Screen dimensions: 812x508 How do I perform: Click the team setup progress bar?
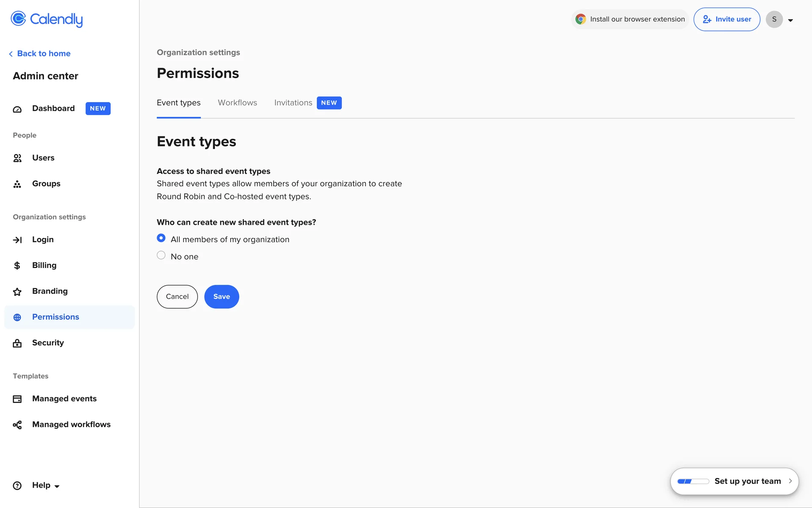coord(693,481)
